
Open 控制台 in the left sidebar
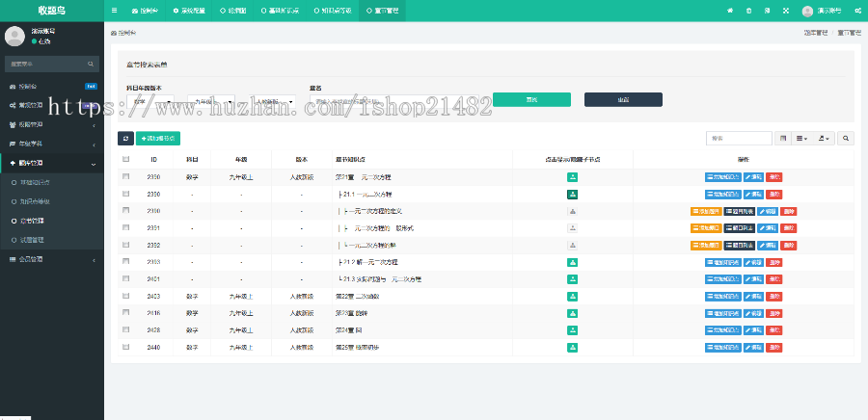click(51, 87)
